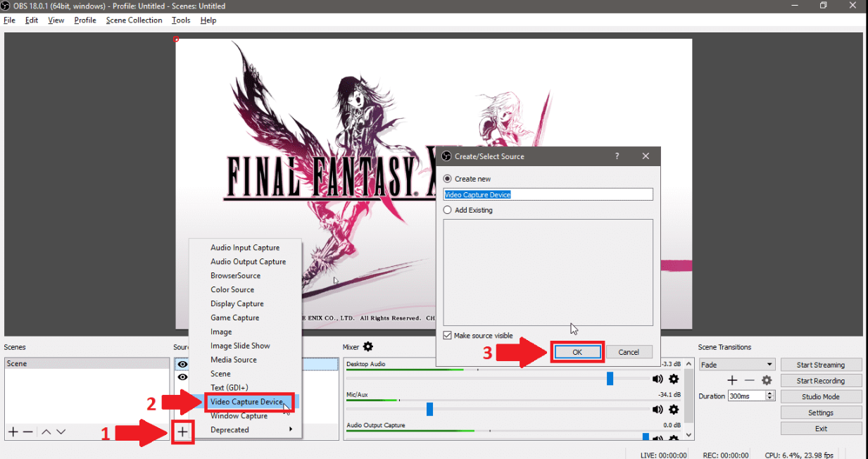
Task: Click the red corner drag handle in the preview
Action: pos(176,39)
